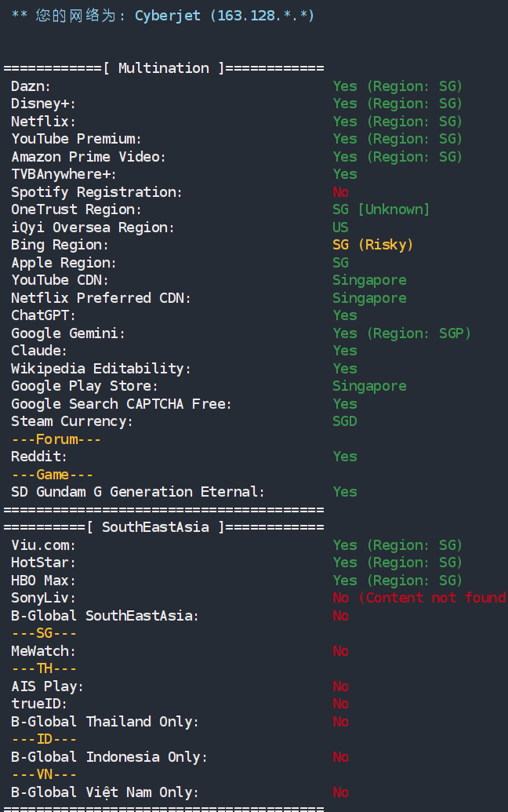The image size is (508, 812).
Task: Click the B-Global Việt Nam Only label
Action: coord(105,792)
